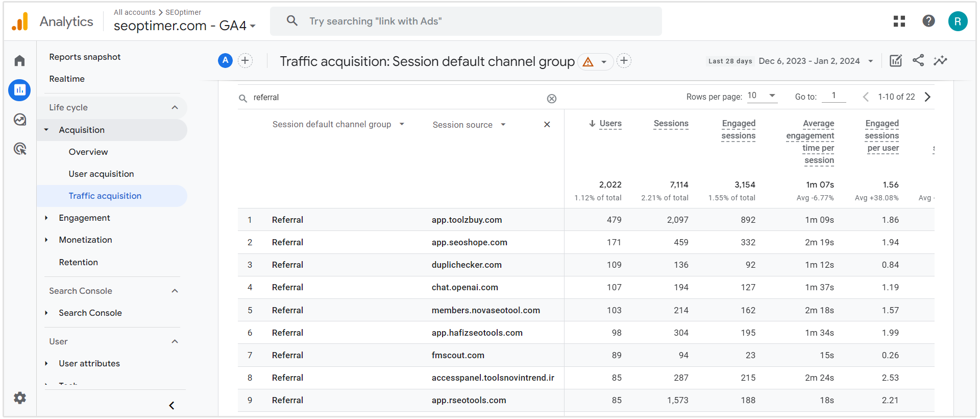Open the Realtime report
Image resolution: width=980 pixels, height=419 pixels.
coord(67,79)
